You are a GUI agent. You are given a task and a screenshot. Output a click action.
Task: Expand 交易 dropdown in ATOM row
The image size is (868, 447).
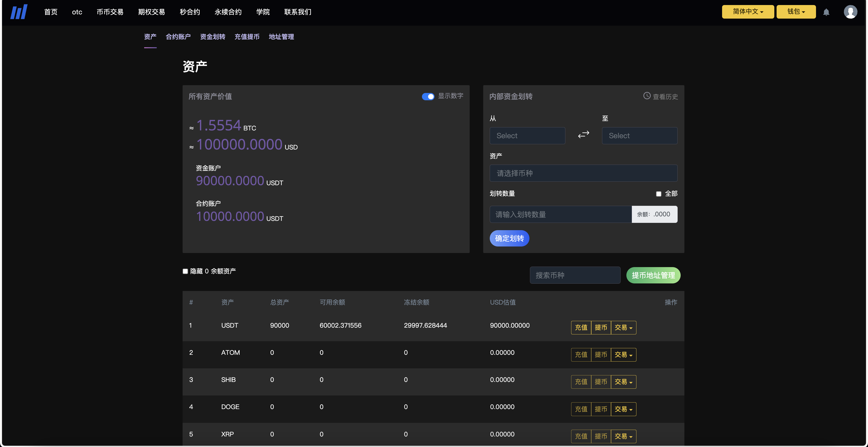click(623, 355)
